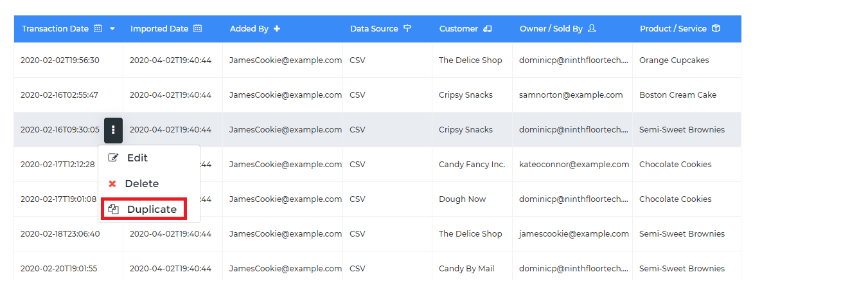
Task: Click the plus icon beside Added By
Action: (277, 28)
